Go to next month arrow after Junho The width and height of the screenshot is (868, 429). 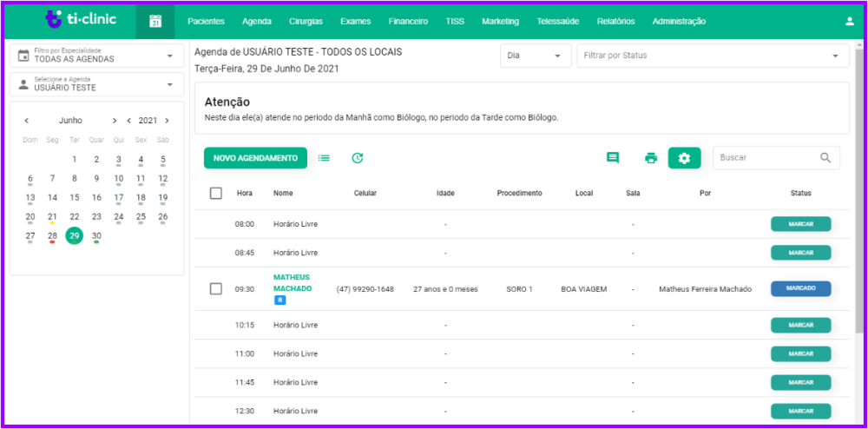(x=115, y=121)
